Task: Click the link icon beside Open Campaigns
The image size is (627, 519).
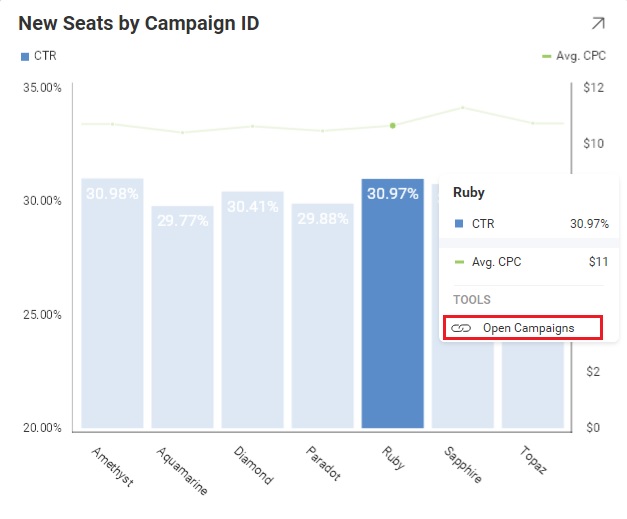Action: pyautogui.click(x=461, y=328)
